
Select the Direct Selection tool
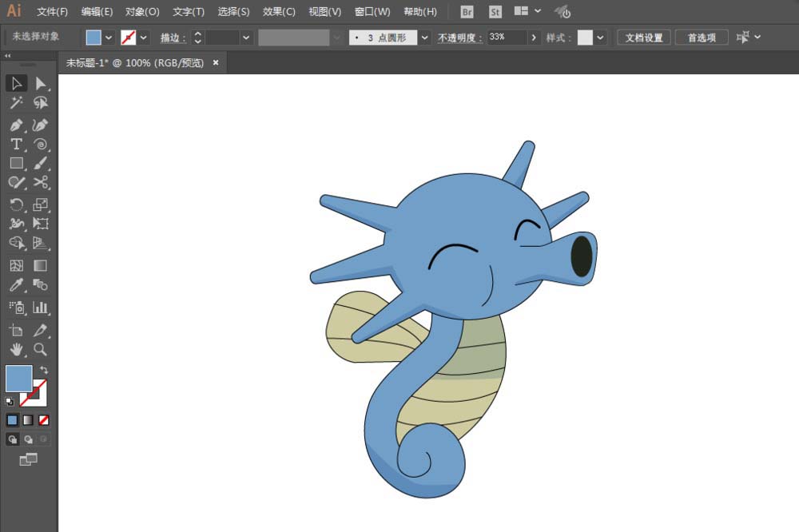pyautogui.click(x=40, y=84)
